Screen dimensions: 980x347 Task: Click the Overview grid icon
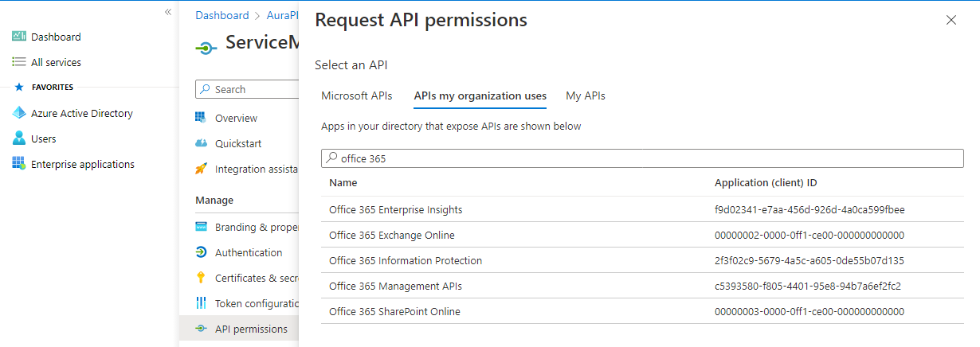201,118
